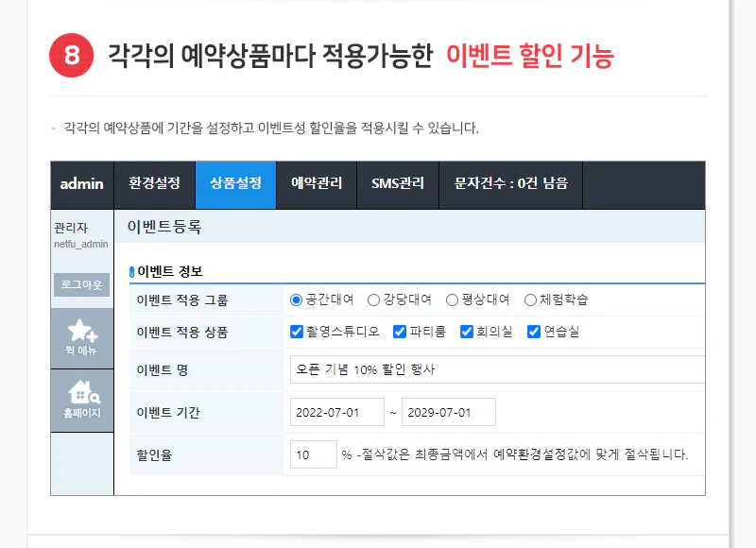Screen dimensions: 756x548
Task: Click the 이벤트 정보 section title
Action: pos(170,271)
